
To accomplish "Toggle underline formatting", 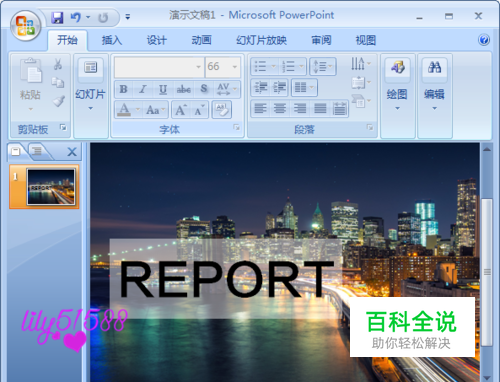I will (x=163, y=89).
